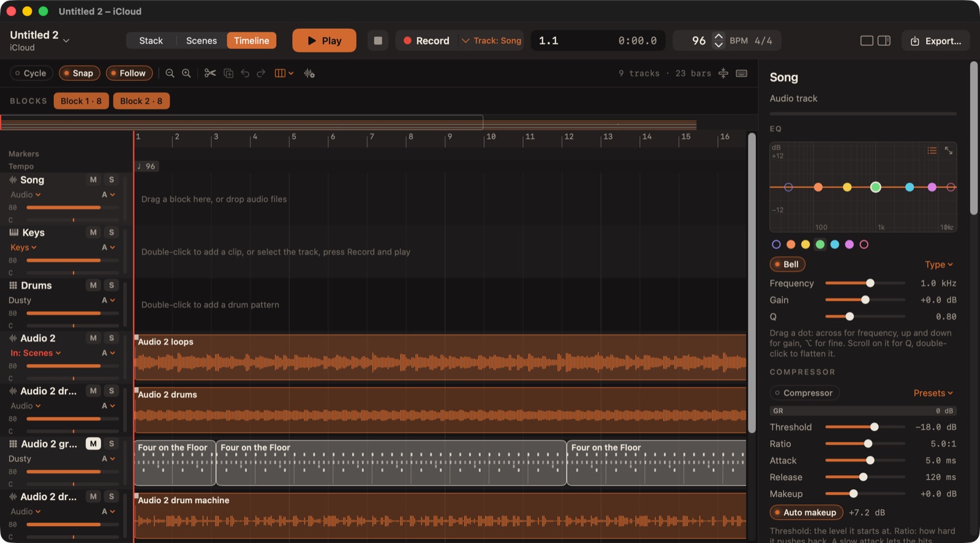Screen dimensions: 980x543
Task: Click the Export... button
Action: (936, 41)
